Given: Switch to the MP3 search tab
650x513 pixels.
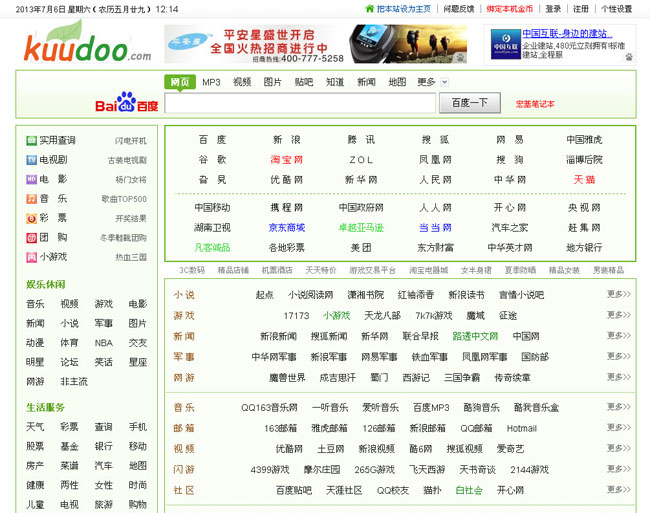Looking at the screenshot, I should [211, 82].
